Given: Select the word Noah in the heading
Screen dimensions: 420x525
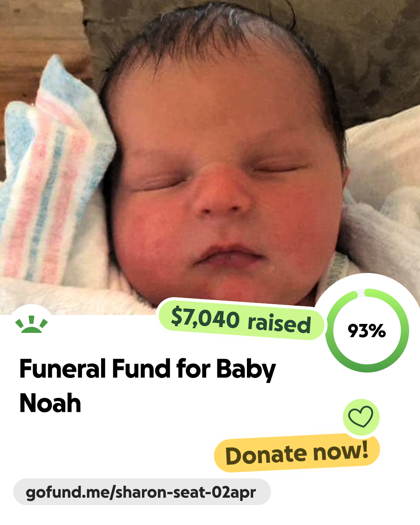Looking at the screenshot, I should pyautogui.click(x=50, y=403).
